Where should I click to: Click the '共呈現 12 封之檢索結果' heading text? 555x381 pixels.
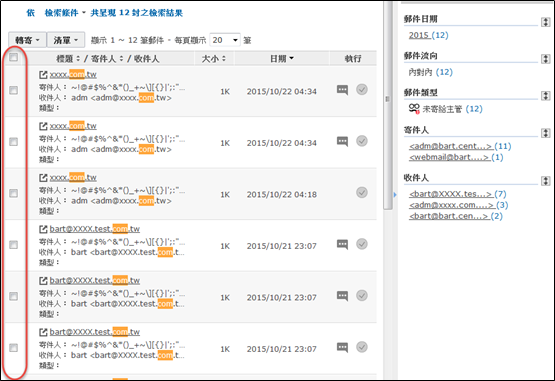137,13
